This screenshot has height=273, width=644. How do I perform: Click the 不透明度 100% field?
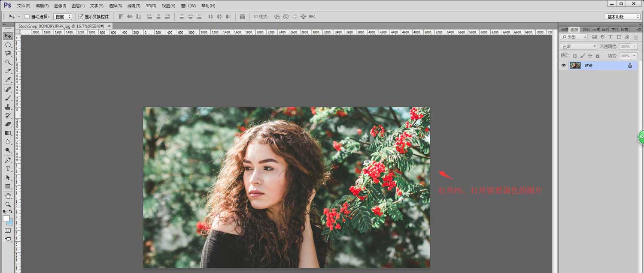tap(625, 46)
